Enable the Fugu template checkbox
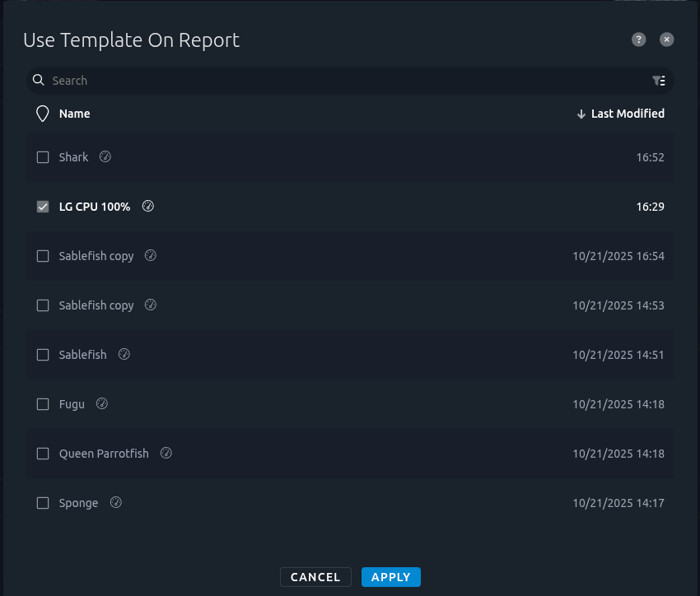Screen dimensions: 700x596 [x=43, y=403]
